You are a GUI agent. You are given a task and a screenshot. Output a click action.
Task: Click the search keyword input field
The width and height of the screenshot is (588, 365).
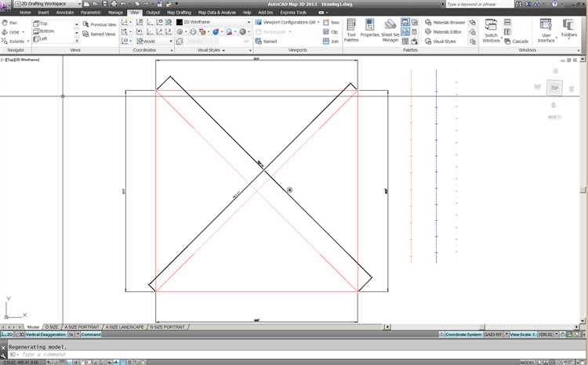[479, 4]
